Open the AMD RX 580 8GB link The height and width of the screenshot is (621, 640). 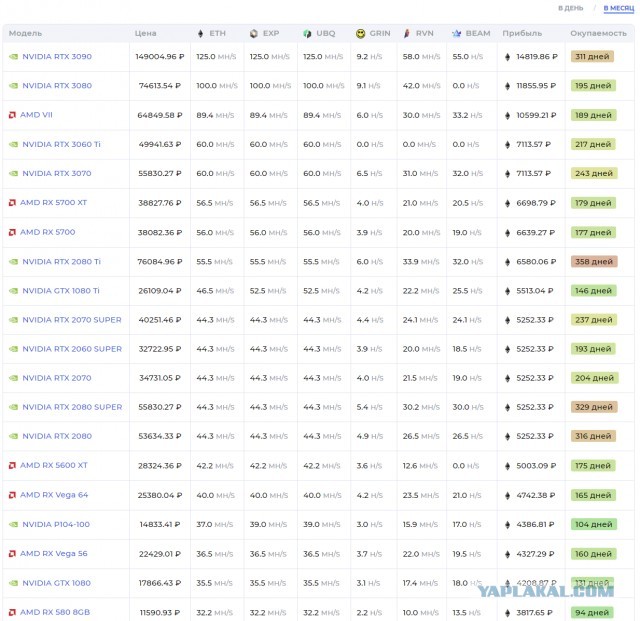(55, 612)
